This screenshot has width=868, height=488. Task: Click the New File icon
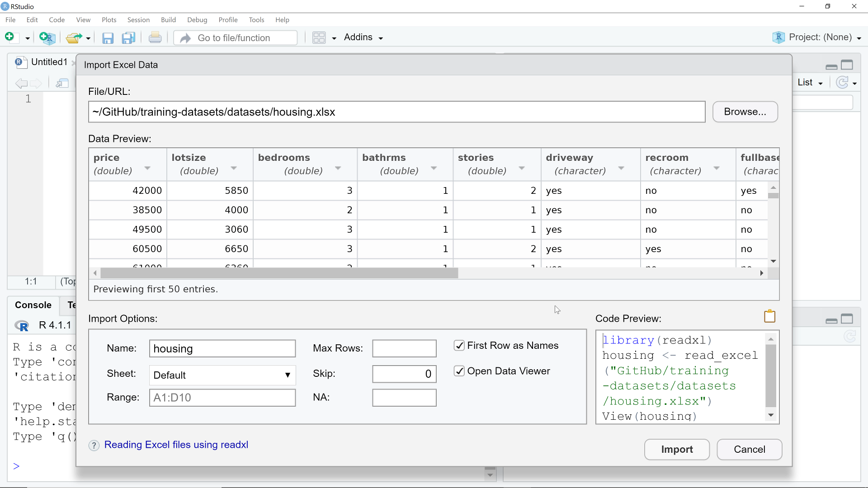click(9, 37)
